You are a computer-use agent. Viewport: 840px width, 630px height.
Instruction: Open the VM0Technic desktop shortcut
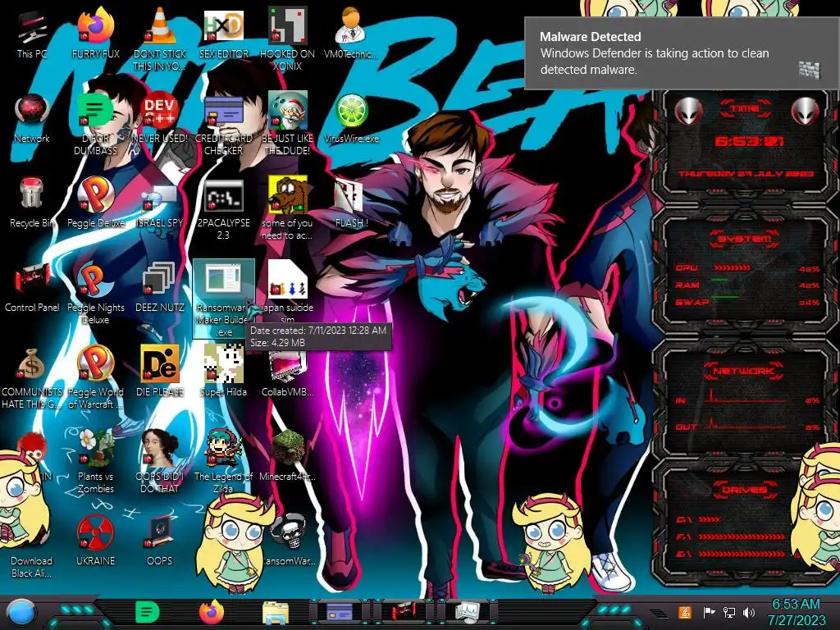click(351, 31)
